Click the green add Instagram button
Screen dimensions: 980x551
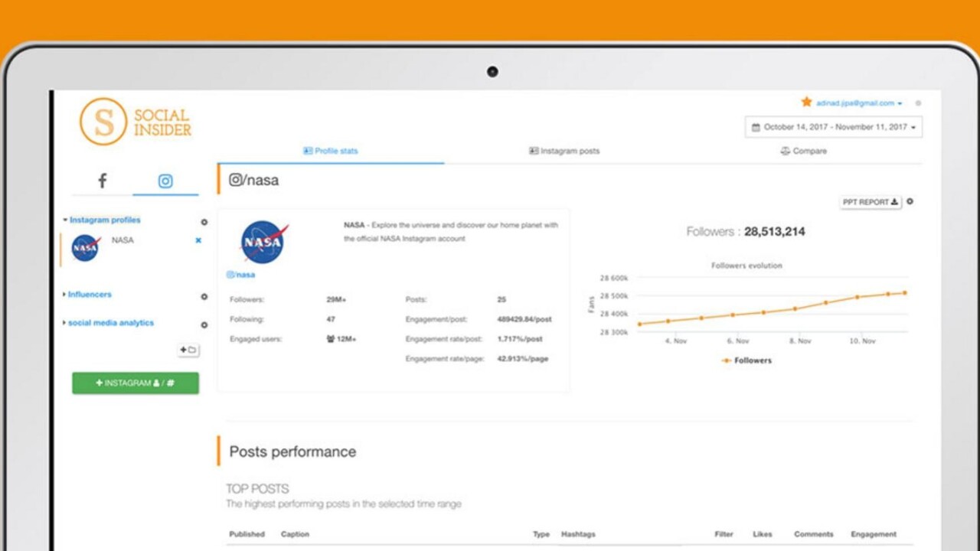click(136, 383)
